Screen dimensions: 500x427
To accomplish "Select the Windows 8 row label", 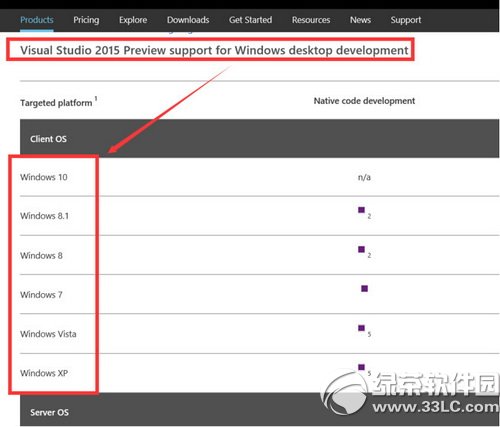I will pos(41,256).
